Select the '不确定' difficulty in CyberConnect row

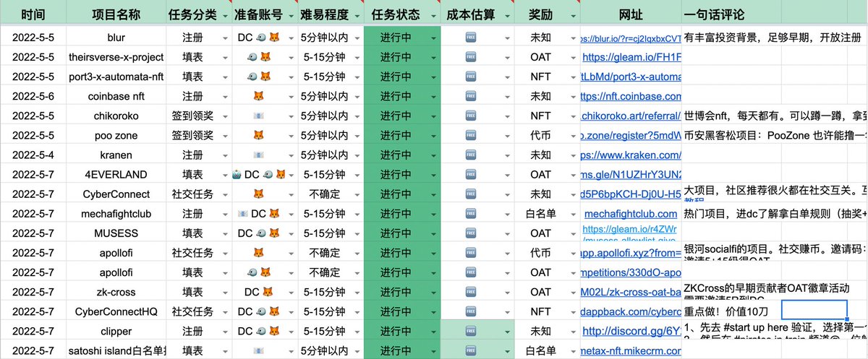[x=325, y=194]
